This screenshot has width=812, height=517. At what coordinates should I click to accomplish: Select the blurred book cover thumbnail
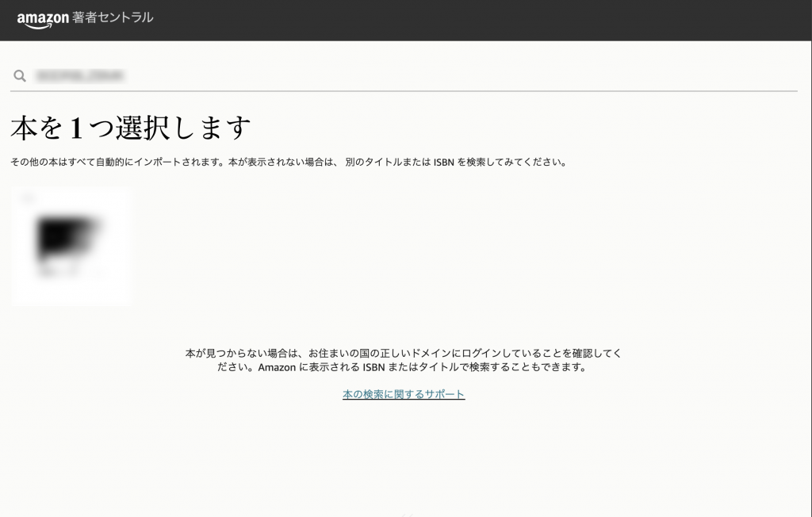click(x=71, y=246)
